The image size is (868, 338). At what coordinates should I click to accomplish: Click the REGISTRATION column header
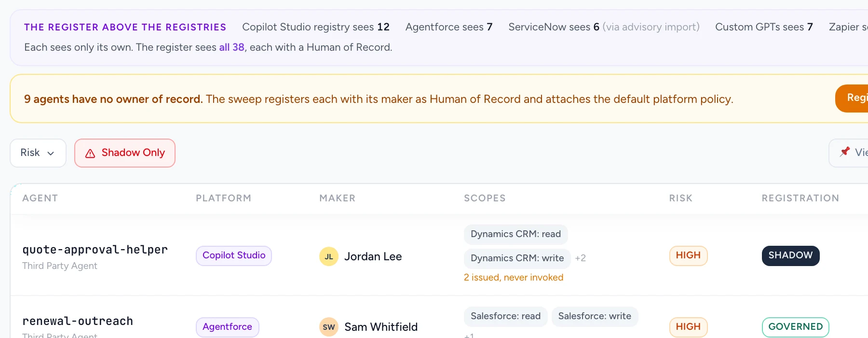click(800, 198)
